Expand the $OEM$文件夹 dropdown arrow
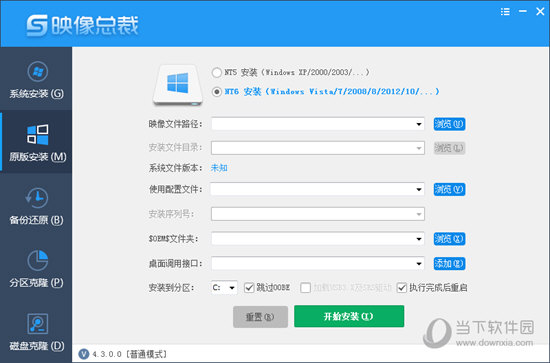Screen dimensions: 550x363 419,239
